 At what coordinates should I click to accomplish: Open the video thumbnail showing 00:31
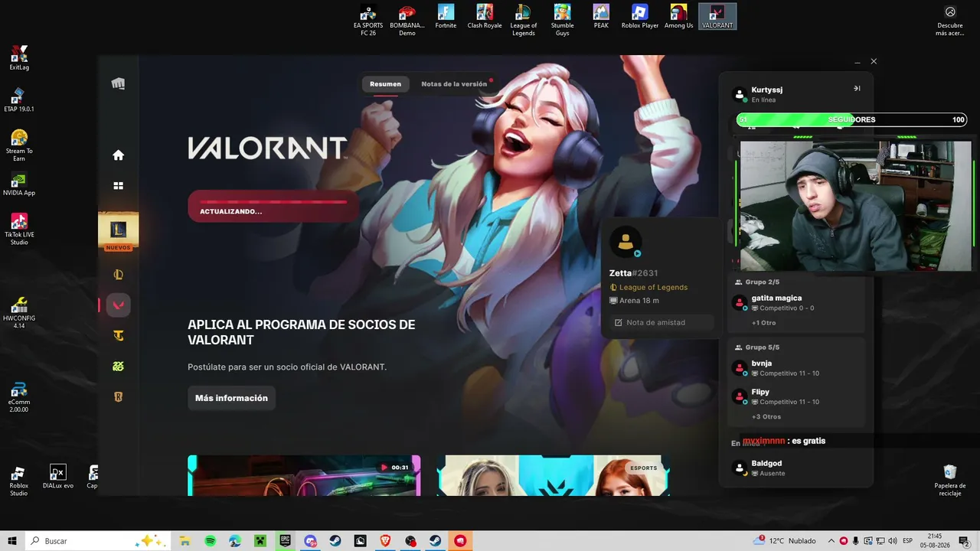(x=304, y=475)
